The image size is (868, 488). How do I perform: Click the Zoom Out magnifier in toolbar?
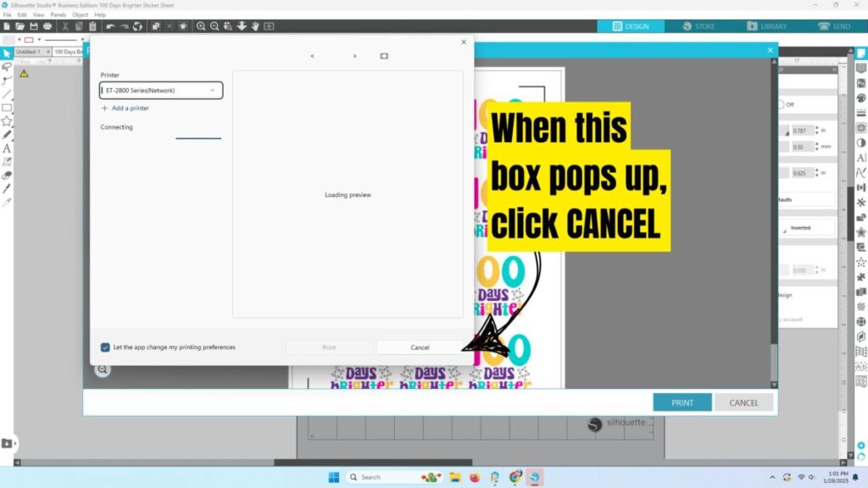click(x=214, y=26)
